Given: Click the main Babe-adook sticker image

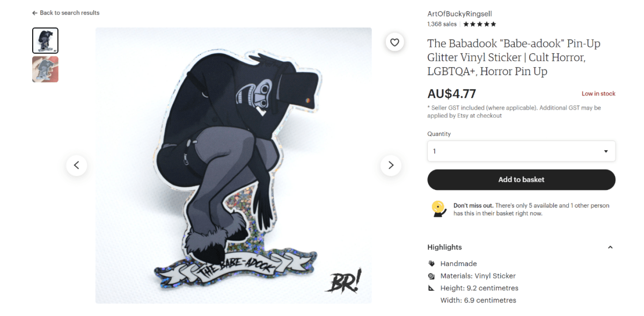Looking at the screenshot, I should 233,165.
